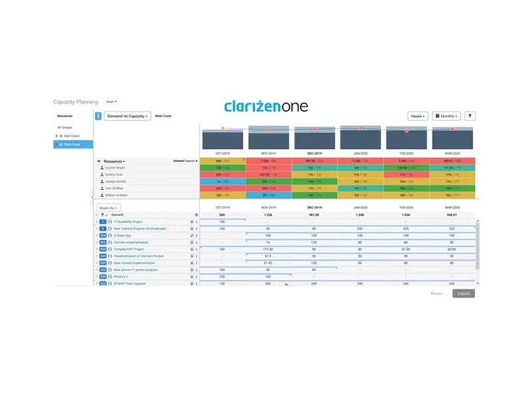Open the kebab menu on Complex ERP Project row
The image size is (532, 399).
point(196,249)
